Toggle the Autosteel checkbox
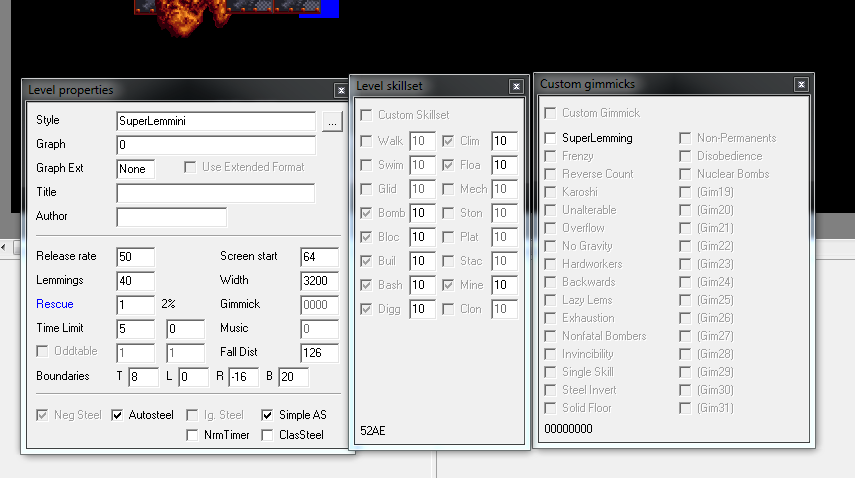The image size is (855, 478). pyautogui.click(x=118, y=415)
